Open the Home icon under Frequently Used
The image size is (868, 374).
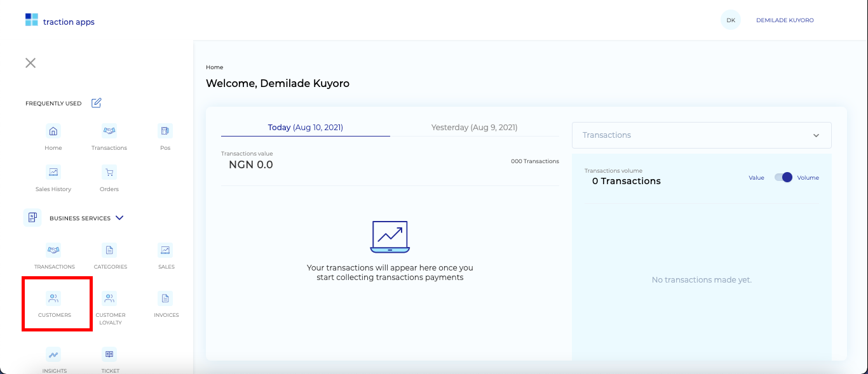tap(53, 131)
